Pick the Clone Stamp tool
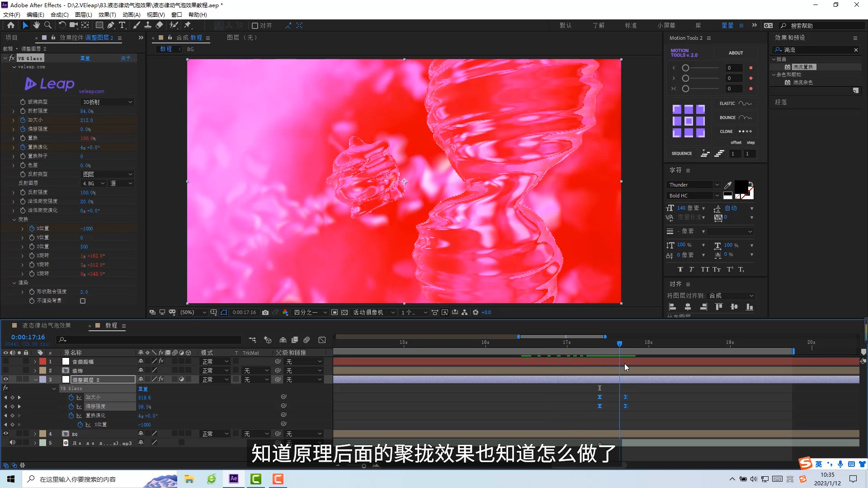The height and width of the screenshot is (488, 868). coord(148,25)
